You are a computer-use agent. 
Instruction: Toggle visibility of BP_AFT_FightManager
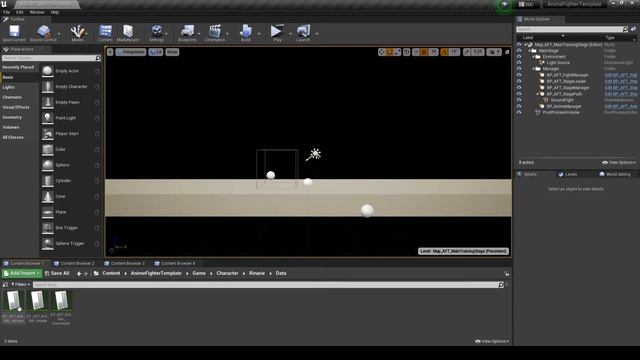point(519,75)
